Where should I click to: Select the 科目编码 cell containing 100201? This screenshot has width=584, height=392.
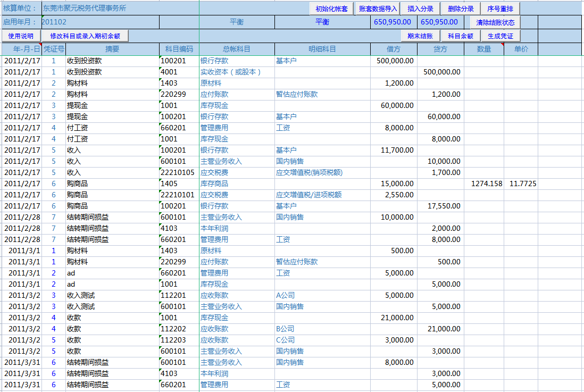pyautogui.click(x=180, y=61)
